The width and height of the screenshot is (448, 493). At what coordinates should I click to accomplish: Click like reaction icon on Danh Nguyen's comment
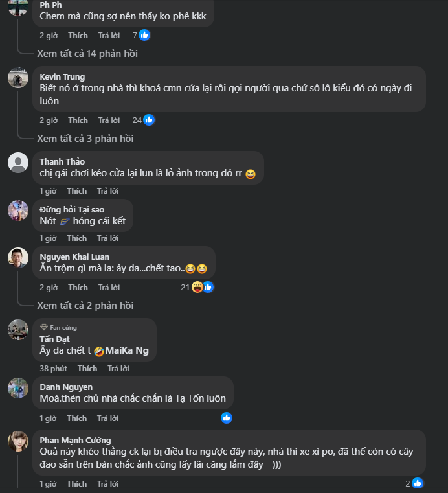coord(226,418)
